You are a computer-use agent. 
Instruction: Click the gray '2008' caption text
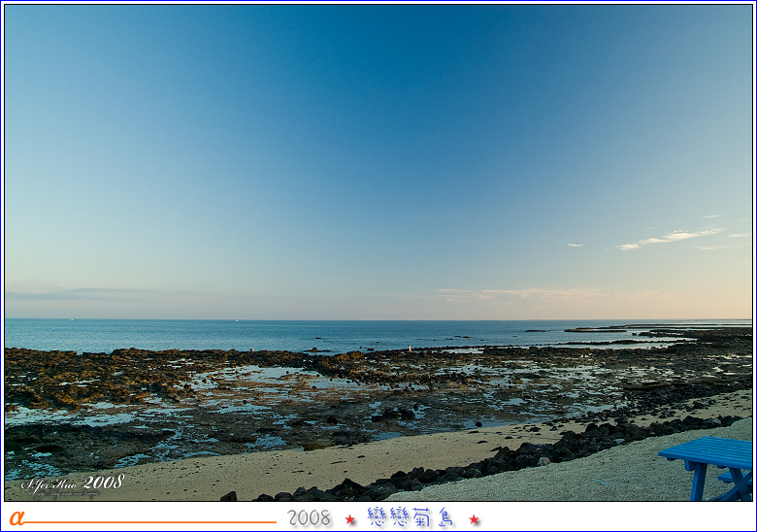point(309,518)
